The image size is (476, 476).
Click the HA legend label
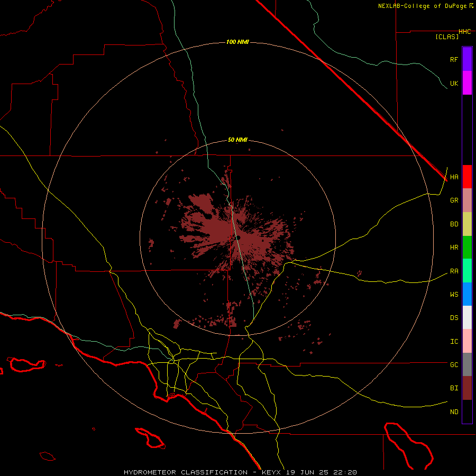point(454,177)
